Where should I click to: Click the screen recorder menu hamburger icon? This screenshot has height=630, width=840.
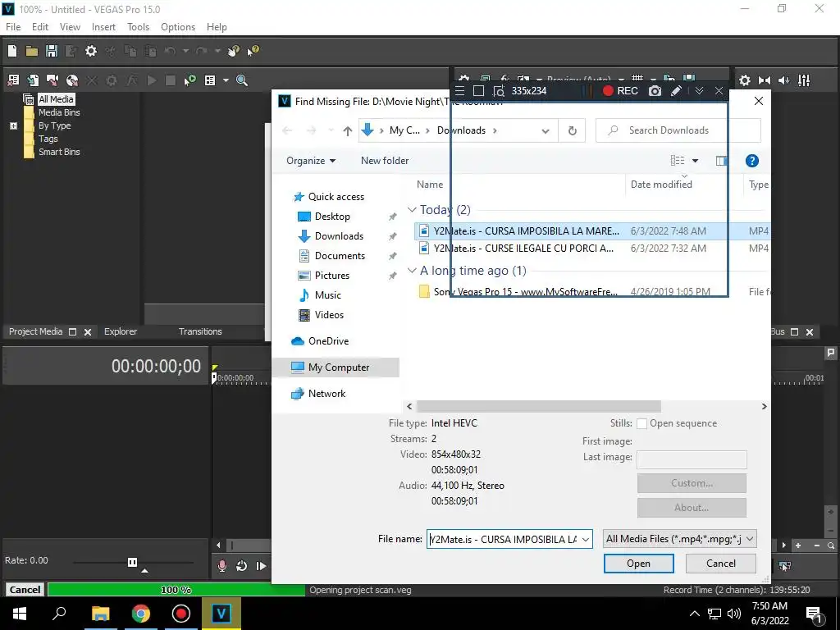(x=459, y=91)
